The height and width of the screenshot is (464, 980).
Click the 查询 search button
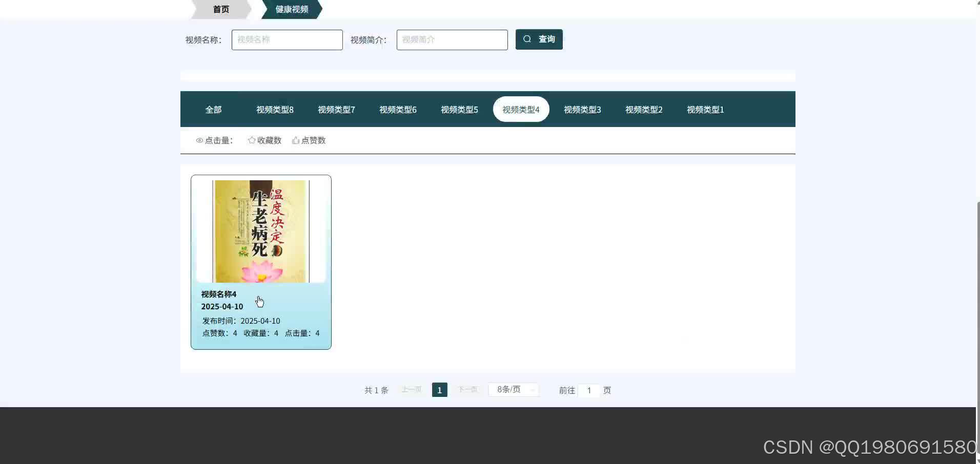(x=539, y=39)
